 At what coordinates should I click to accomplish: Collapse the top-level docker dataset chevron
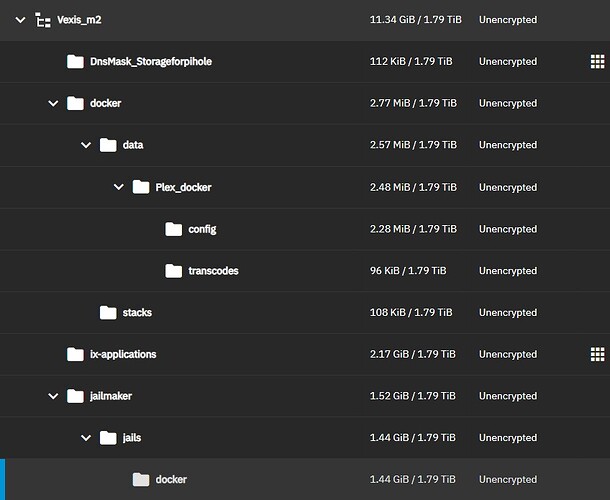click(53, 103)
